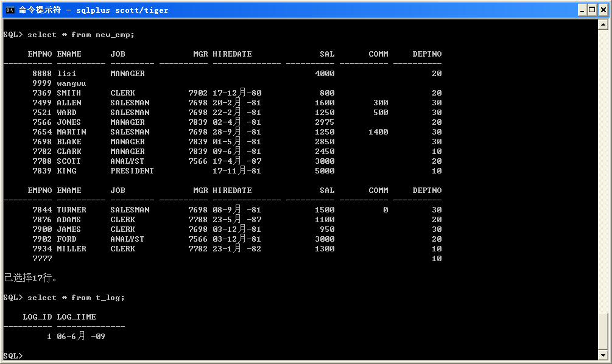
Task: Click the scrollbar down arrow
Action: click(x=603, y=355)
